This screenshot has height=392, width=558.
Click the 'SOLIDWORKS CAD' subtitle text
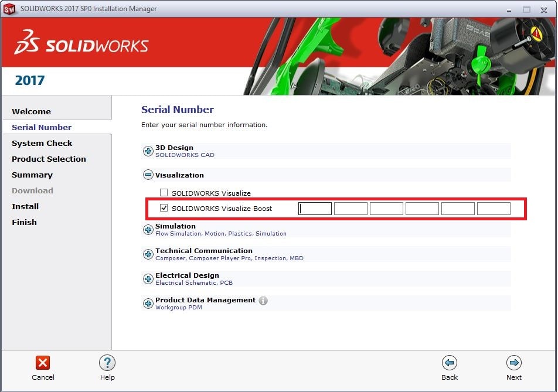(185, 155)
